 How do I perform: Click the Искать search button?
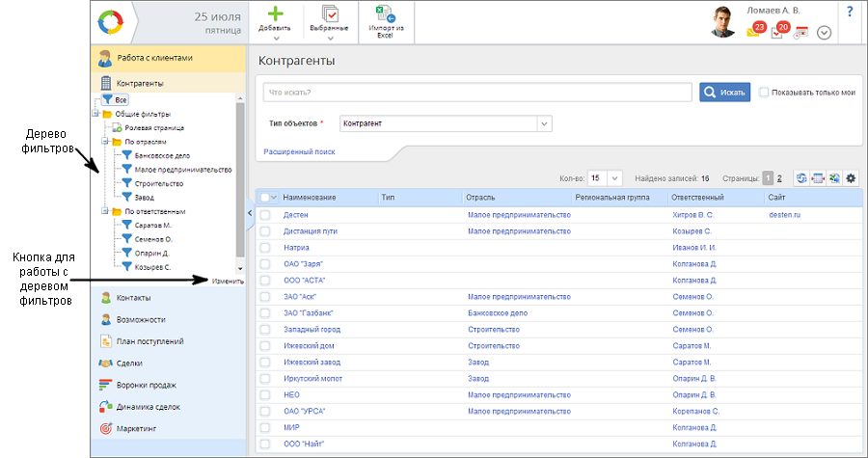[x=724, y=93]
